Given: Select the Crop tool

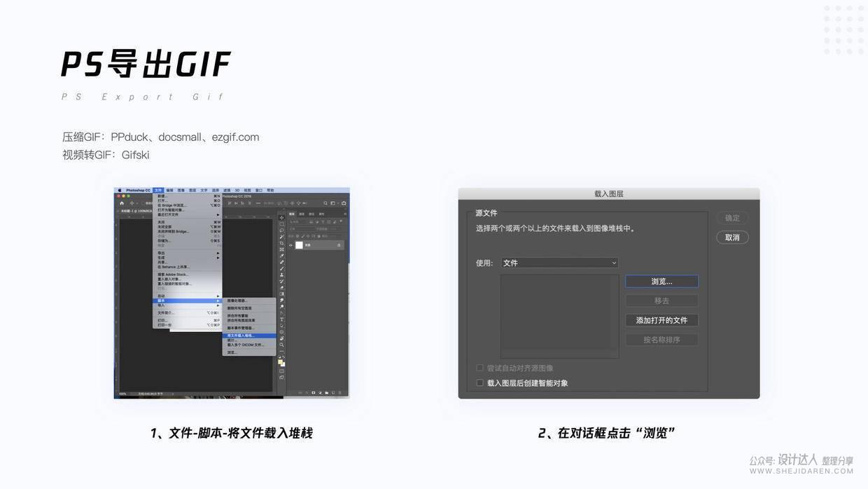Looking at the screenshot, I should tap(281, 243).
